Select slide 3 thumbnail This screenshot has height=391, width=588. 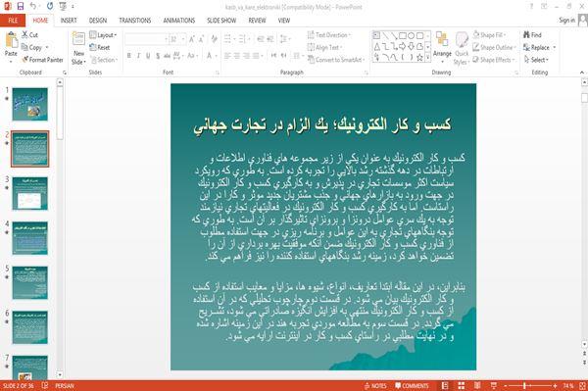[30, 193]
